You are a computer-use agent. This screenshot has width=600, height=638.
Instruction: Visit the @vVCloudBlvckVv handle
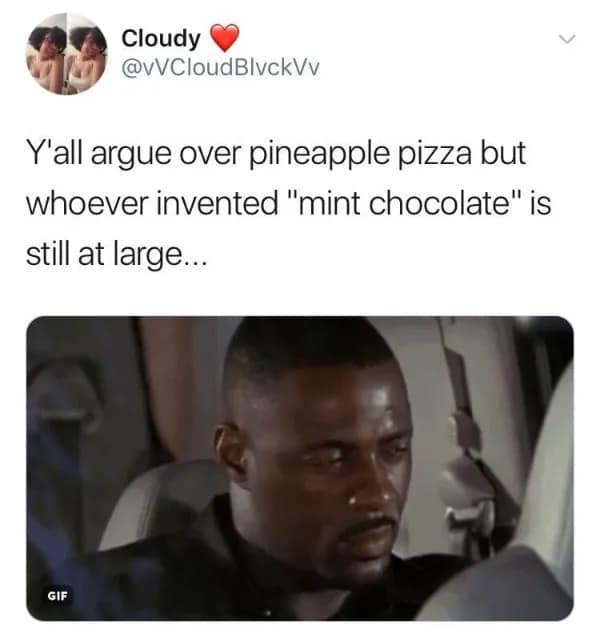[220, 68]
